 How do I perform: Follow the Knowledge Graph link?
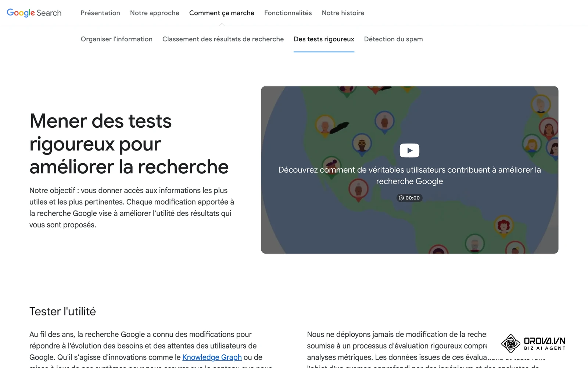212,357
